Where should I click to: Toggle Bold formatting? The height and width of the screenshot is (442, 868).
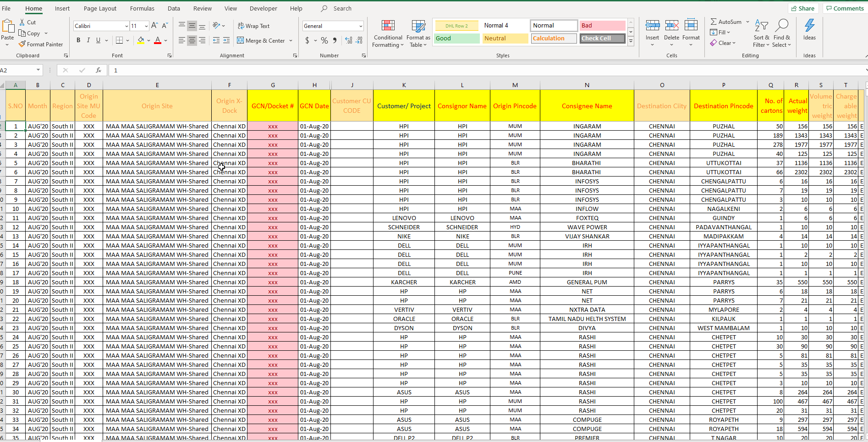coord(78,40)
